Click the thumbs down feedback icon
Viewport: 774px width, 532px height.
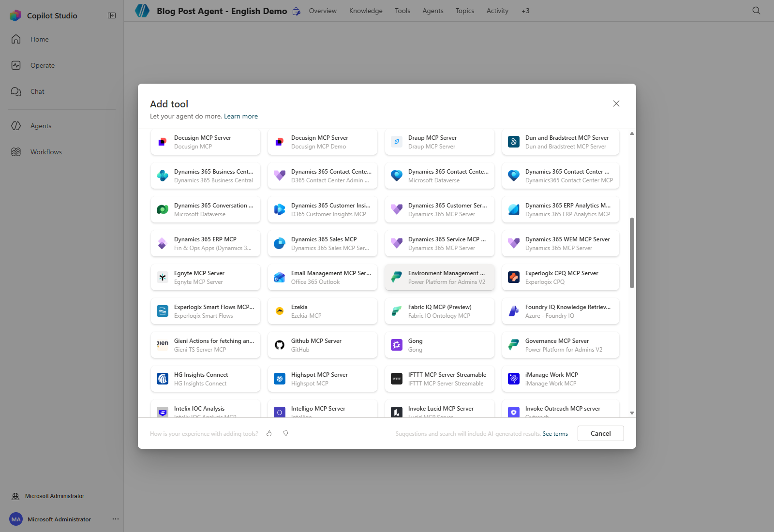click(285, 433)
